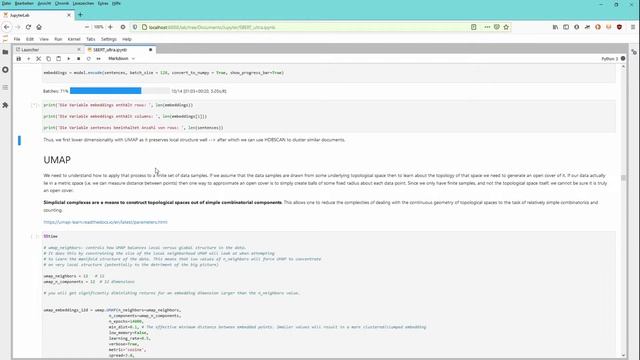Open JupyterLab Kernel menu
This screenshot has height=360, width=640.
coord(74,39)
